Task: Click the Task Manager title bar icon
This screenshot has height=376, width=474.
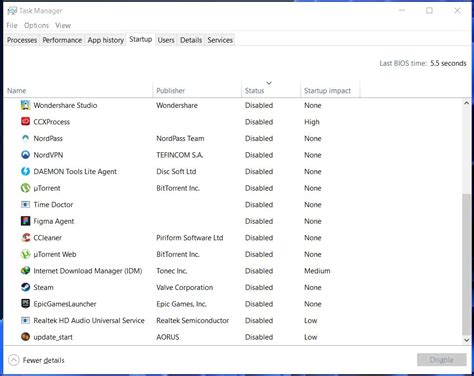Action: [x=12, y=11]
